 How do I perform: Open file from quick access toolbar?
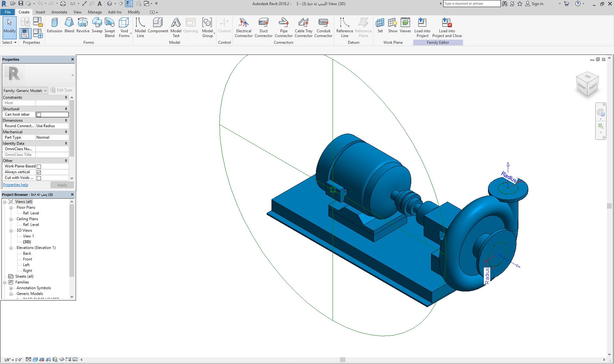[x=13, y=4]
